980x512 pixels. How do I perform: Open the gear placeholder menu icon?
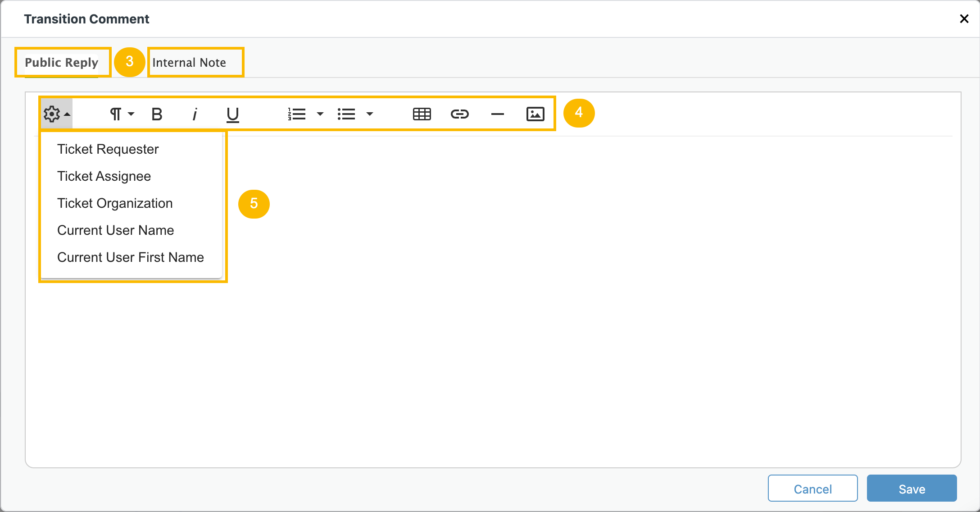coord(57,114)
